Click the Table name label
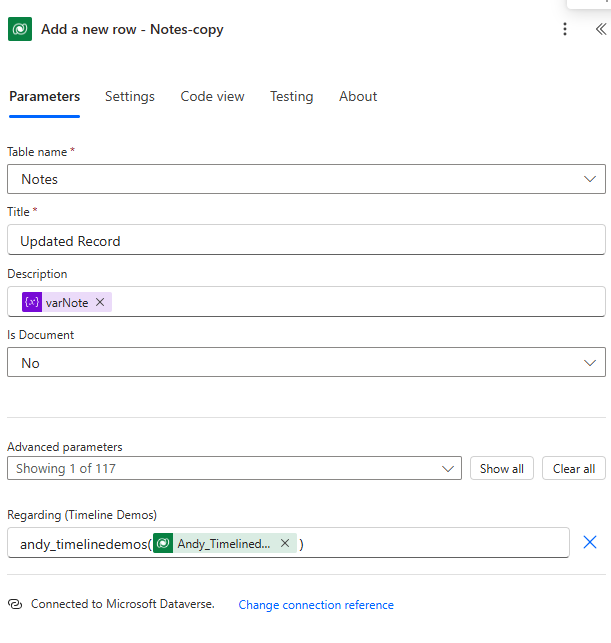Screen dimensions: 611x643 click(37, 152)
